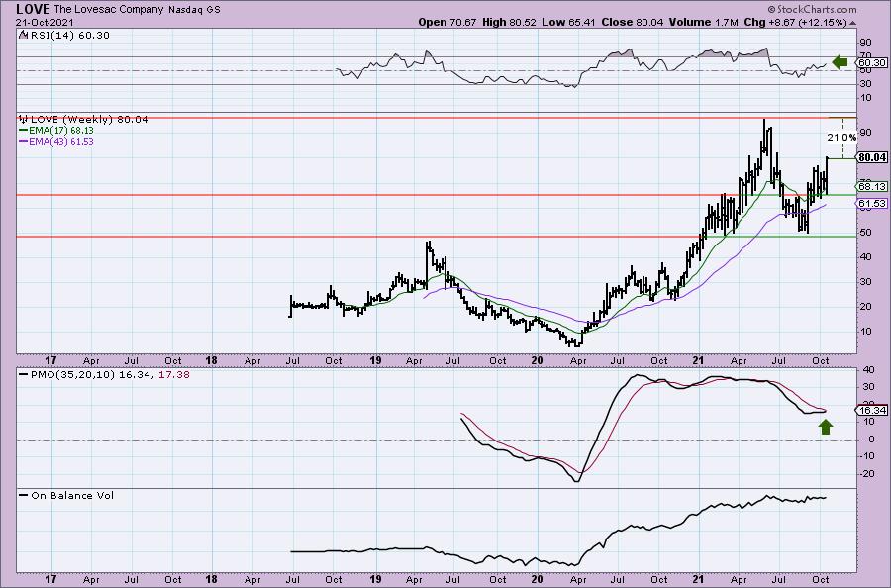Click the 61.53 EMA price tag
The image size is (891, 588).
[x=872, y=203]
